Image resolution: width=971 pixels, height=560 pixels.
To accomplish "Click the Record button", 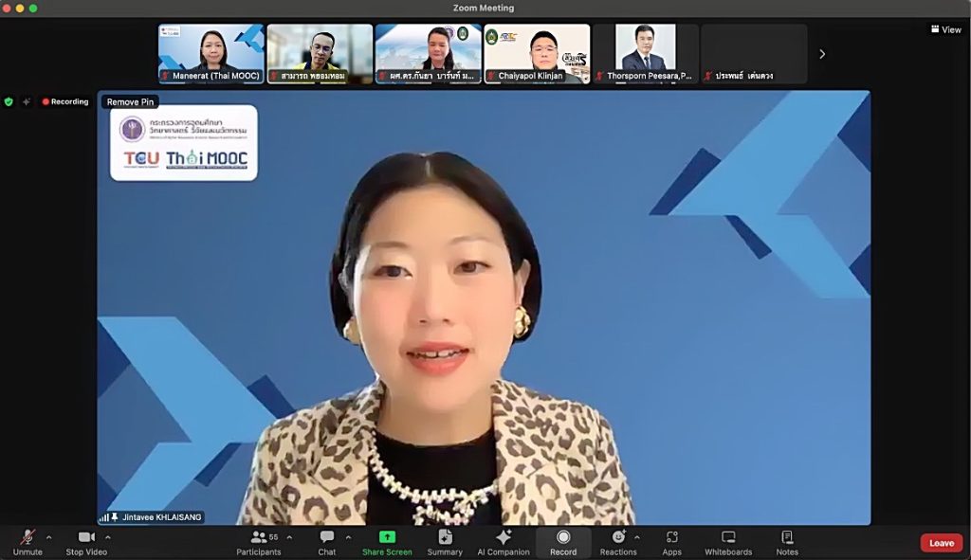I will [563, 543].
